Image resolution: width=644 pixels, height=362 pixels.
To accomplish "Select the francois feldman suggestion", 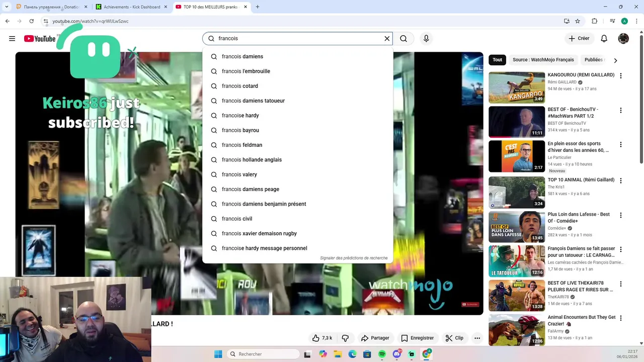I will click(297, 145).
